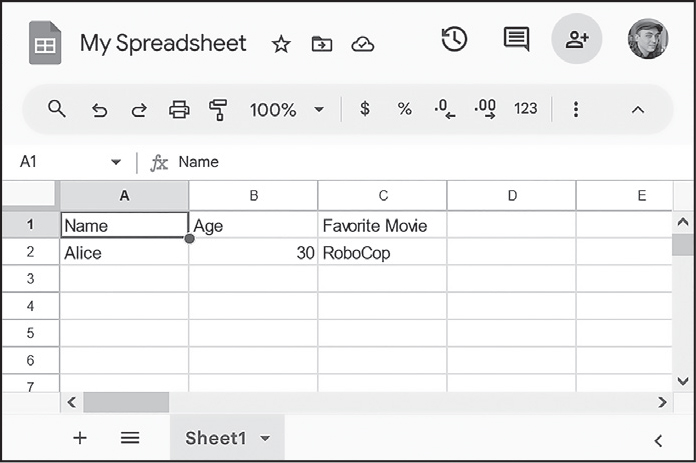
Task: Click the select-all corner box
Action: pos(30,196)
